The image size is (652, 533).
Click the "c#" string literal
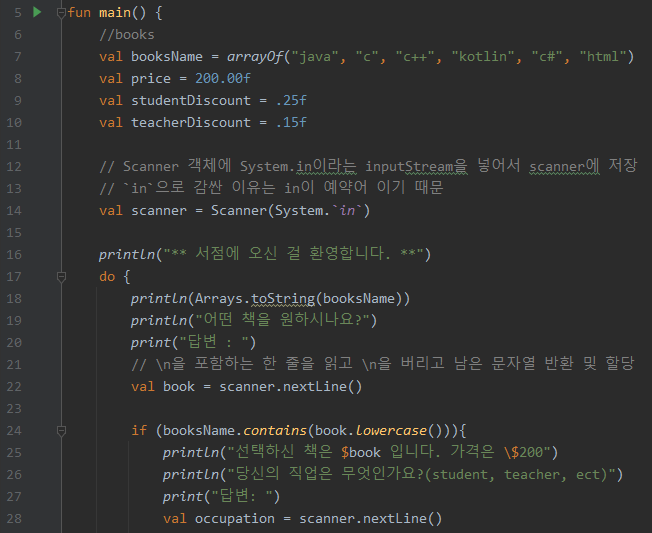(547, 57)
